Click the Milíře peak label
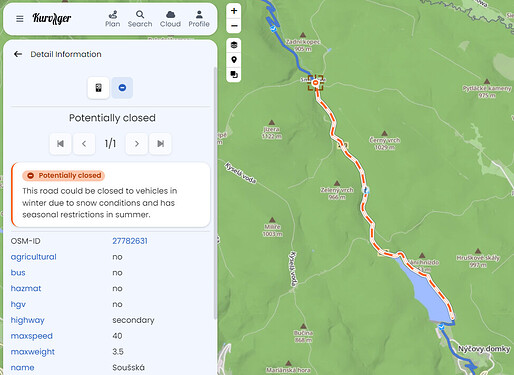This screenshot has width=514, height=375. click(x=272, y=230)
